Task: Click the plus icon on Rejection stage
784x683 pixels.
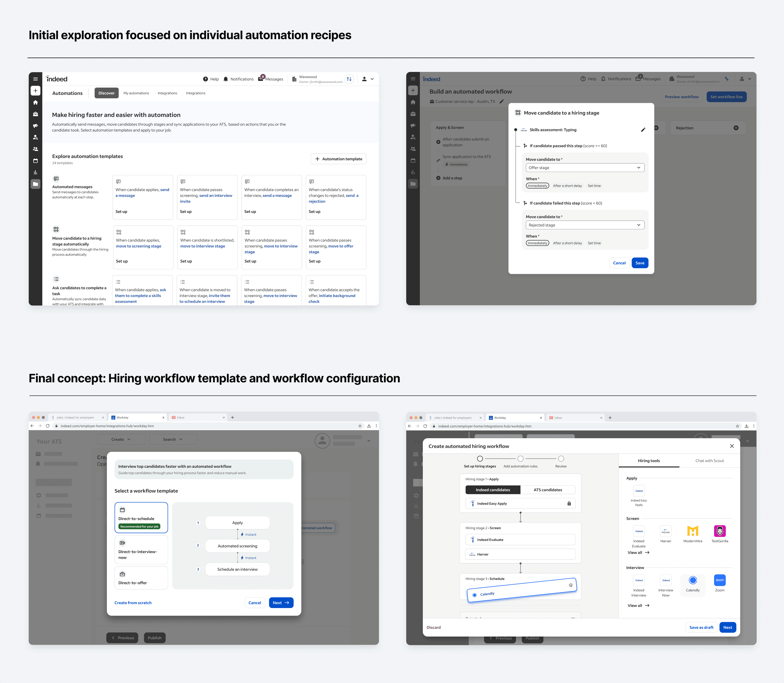Action: point(736,128)
